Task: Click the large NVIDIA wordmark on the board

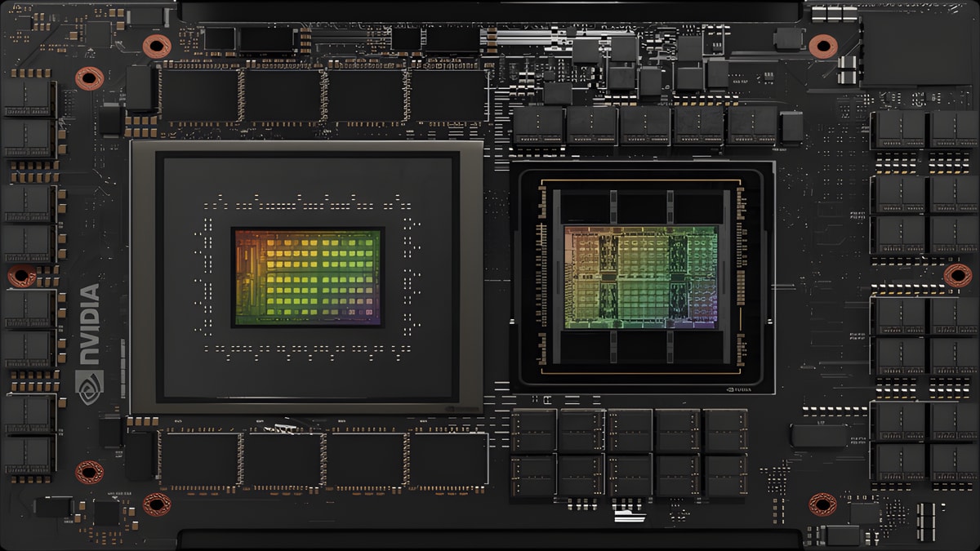Action: (89, 324)
